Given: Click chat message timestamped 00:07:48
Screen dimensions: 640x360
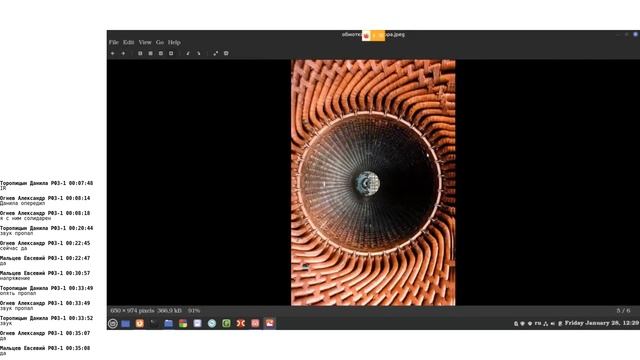Looking at the screenshot, I should tap(47, 186).
